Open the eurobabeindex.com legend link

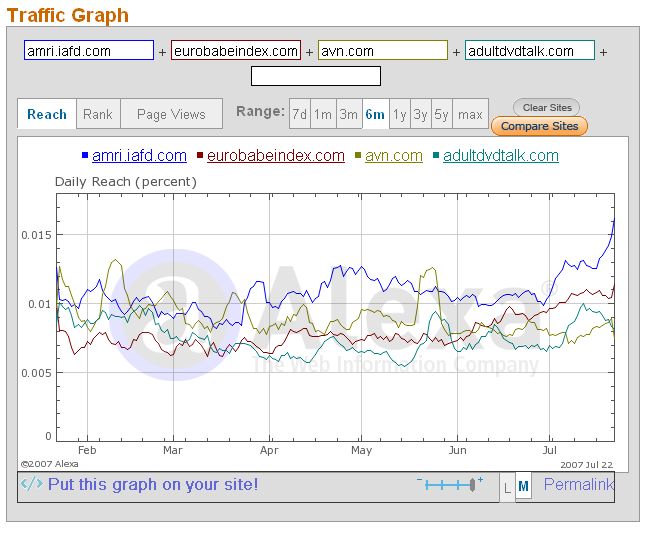coord(276,155)
